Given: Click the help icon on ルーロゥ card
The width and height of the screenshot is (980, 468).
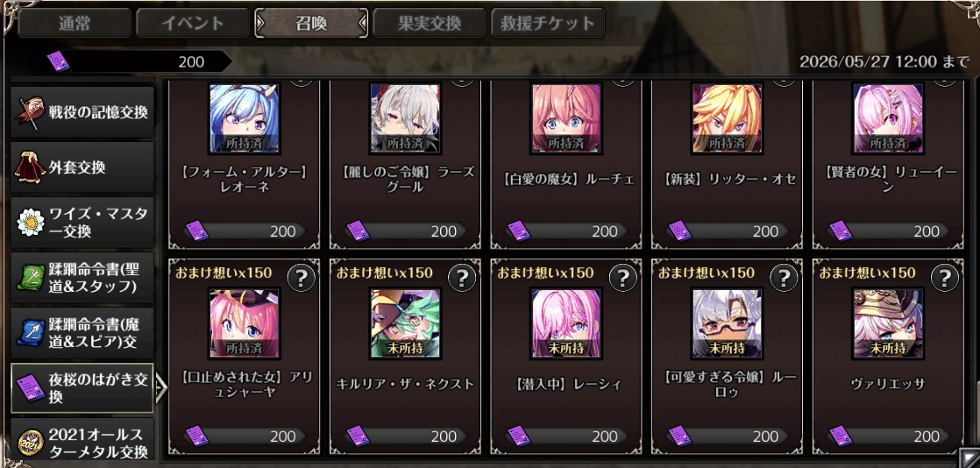Looking at the screenshot, I should coord(784,278).
